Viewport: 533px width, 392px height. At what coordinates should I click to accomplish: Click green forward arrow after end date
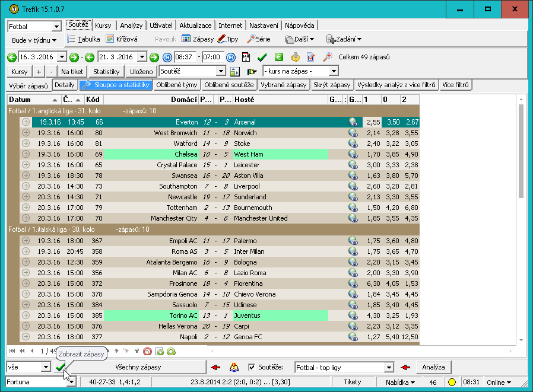(154, 58)
